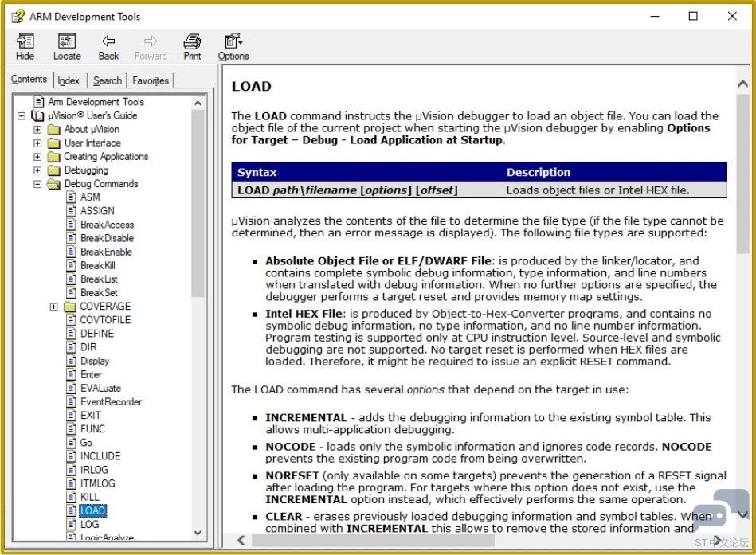Open the COVTOFILE topic
The height and width of the screenshot is (555, 756).
pos(105,320)
